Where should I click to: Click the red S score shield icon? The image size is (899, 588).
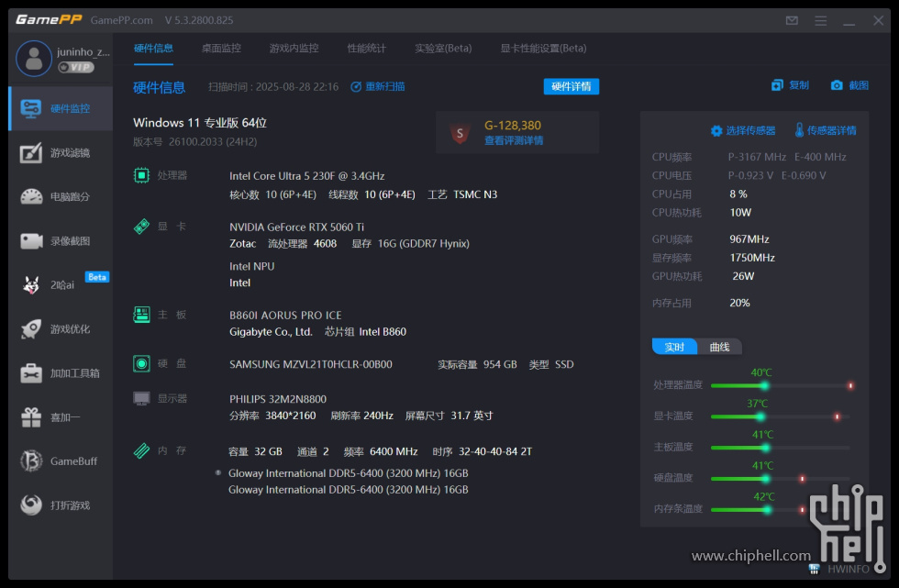(460, 134)
